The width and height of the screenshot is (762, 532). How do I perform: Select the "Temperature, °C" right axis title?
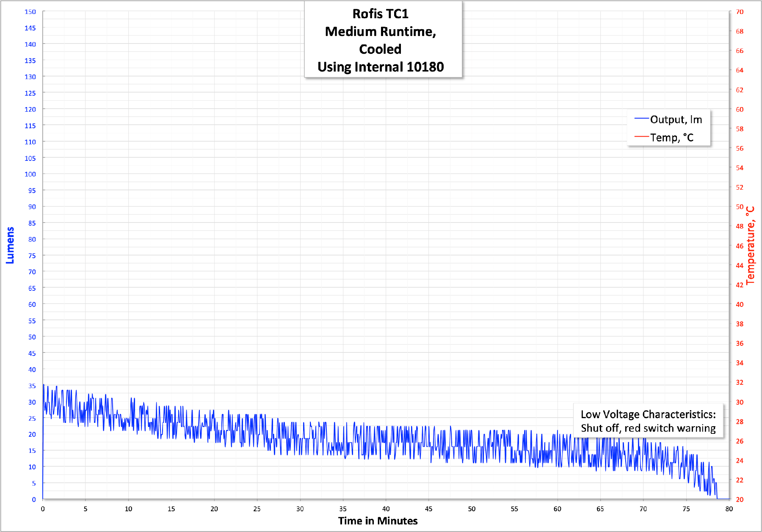[750, 245]
